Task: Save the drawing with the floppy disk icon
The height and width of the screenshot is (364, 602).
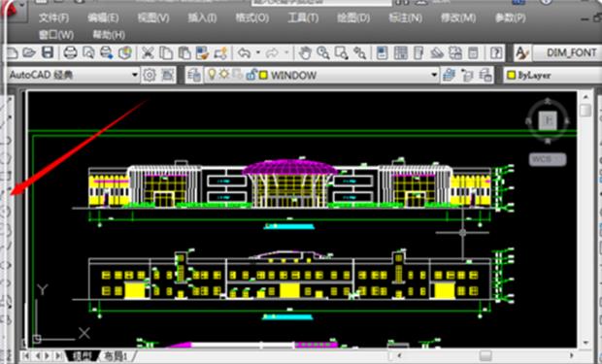Action: 48,52
